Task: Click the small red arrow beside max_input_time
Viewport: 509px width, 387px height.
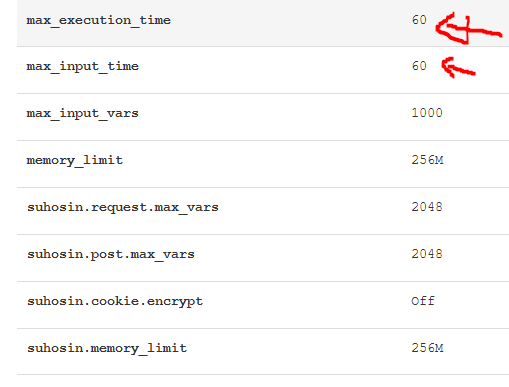Action: pyautogui.click(x=458, y=67)
